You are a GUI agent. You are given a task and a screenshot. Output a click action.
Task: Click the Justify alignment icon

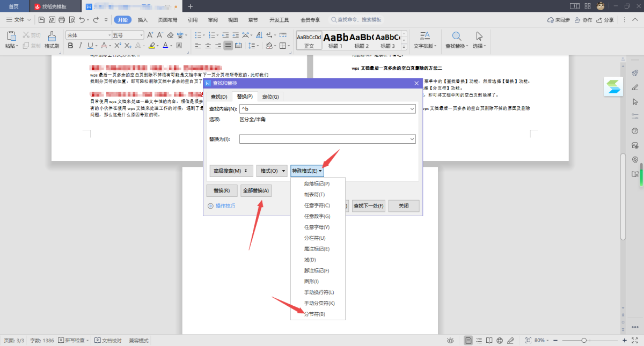click(x=229, y=46)
